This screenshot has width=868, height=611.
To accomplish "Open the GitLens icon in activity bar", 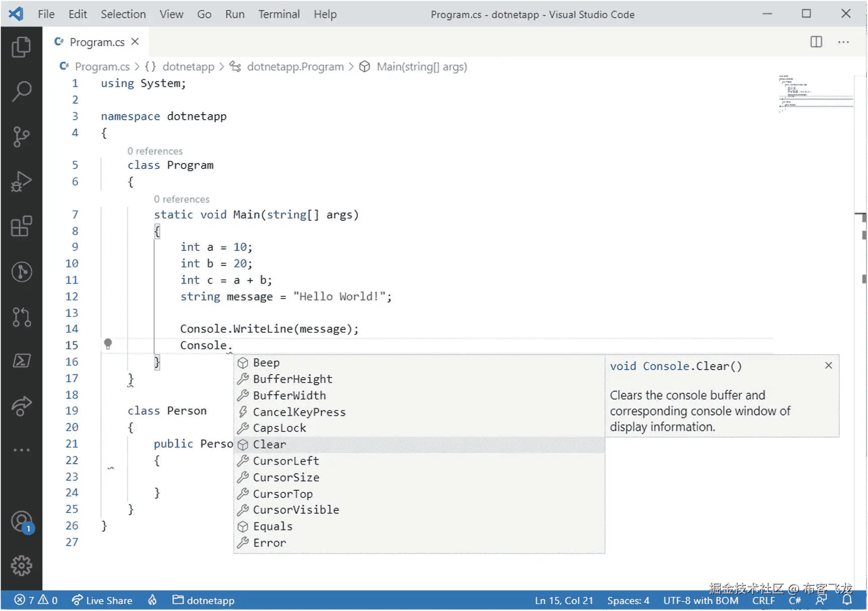I will [21, 272].
